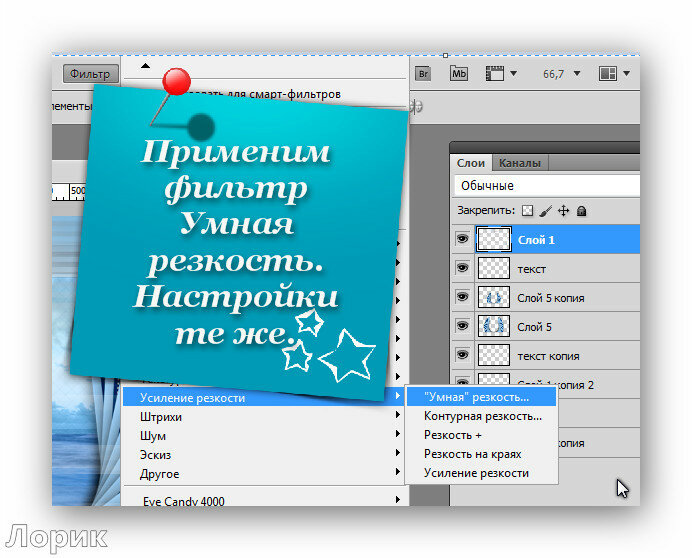Expand the Шум submenu arrow
Viewport: 692px width, 558px height.
point(398,434)
